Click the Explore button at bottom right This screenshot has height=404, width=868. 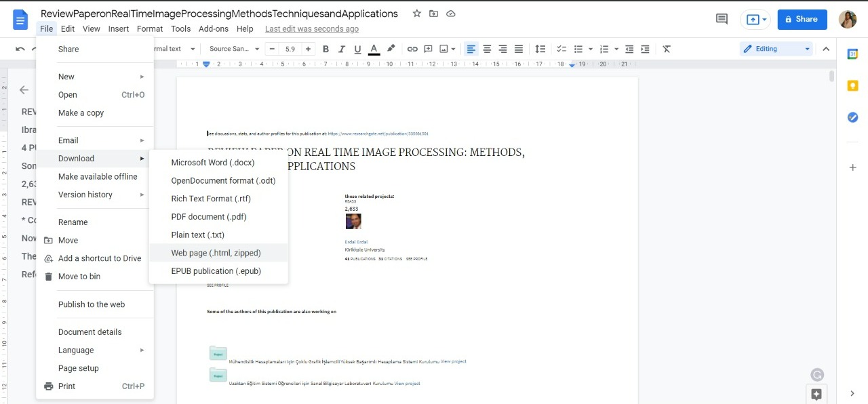point(816,394)
